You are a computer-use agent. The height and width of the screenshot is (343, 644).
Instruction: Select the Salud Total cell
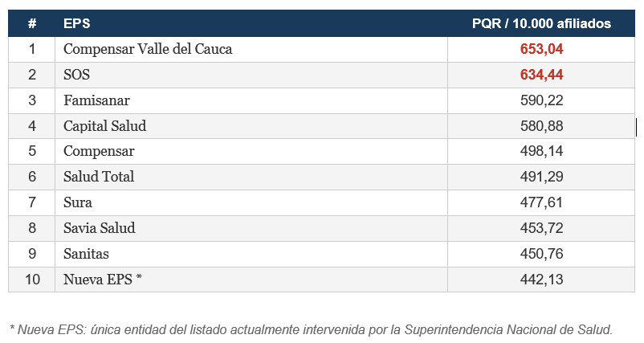(99, 177)
